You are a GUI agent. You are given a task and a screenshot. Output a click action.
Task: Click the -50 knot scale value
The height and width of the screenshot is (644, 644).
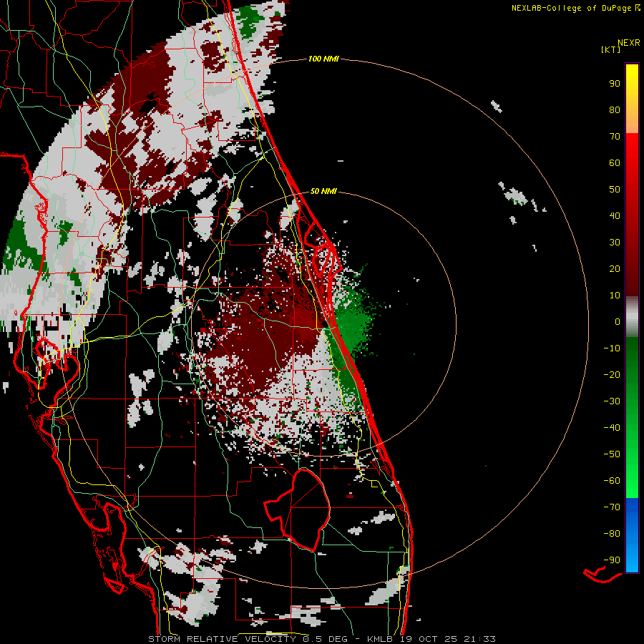tap(612, 454)
